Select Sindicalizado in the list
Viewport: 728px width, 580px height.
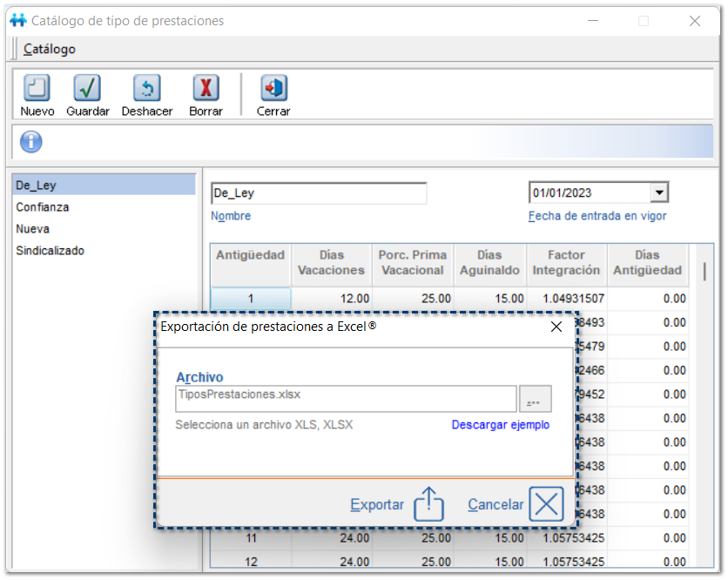click(x=49, y=251)
